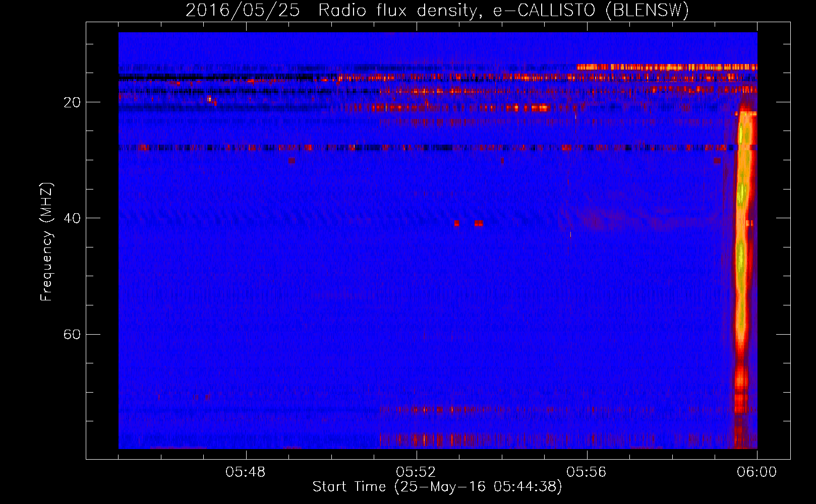
Task: Click the yellow interference band at top right
Action: tap(667, 67)
